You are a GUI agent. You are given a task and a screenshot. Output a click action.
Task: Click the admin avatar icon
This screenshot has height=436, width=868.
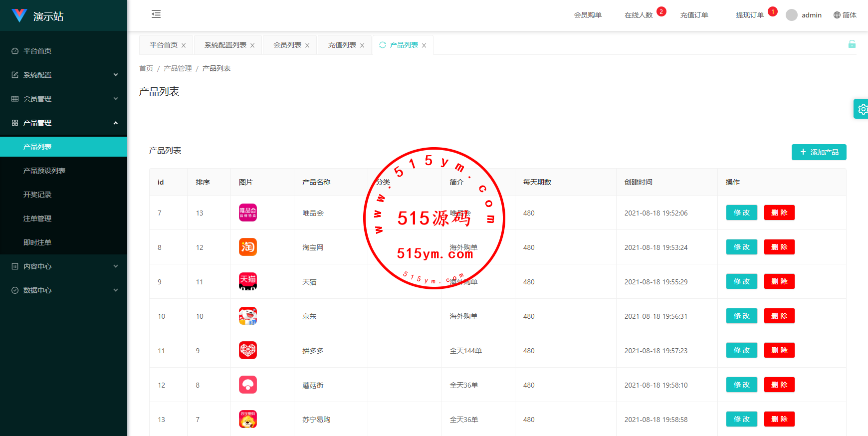click(791, 15)
